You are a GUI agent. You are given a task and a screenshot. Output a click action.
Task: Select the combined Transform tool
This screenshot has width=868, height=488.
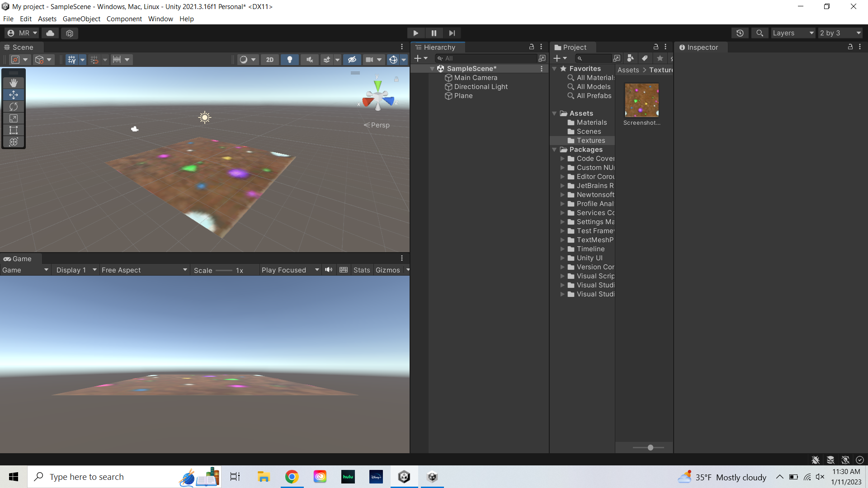(x=14, y=142)
